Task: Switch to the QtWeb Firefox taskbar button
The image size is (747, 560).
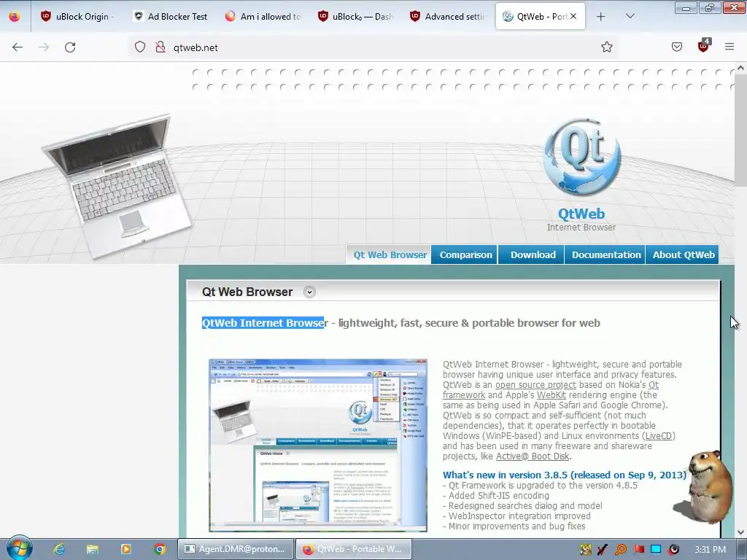Action: [x=353, y=549]
